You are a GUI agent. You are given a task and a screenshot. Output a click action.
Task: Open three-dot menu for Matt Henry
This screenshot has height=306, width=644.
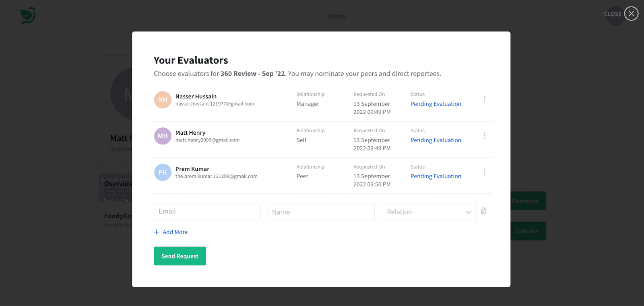coord(484,136)
